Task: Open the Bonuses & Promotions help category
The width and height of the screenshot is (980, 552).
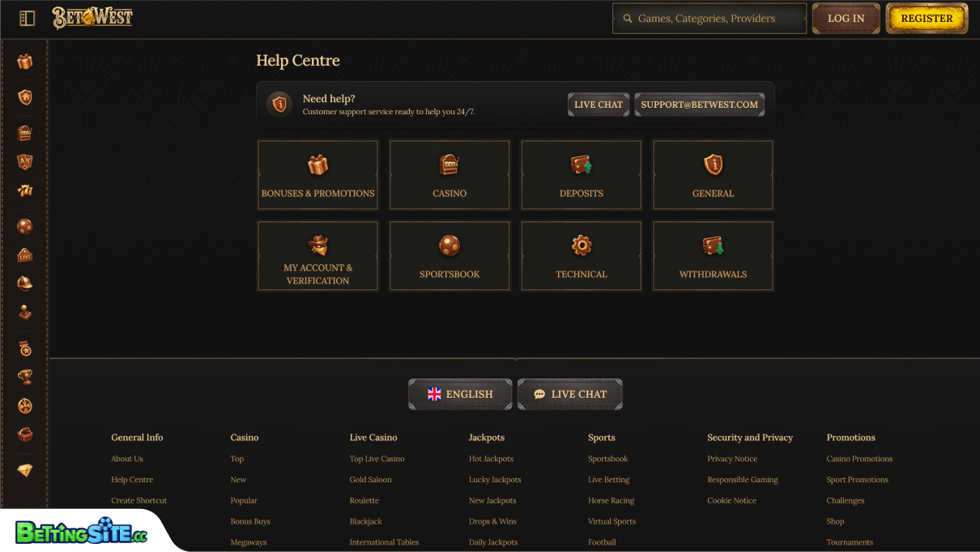Action: click(x=317, y=175)
